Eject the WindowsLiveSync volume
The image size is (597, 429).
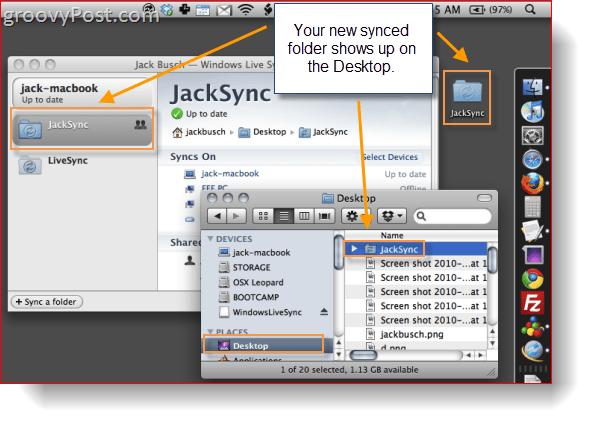pyautogui.click(x=324, y=312)
